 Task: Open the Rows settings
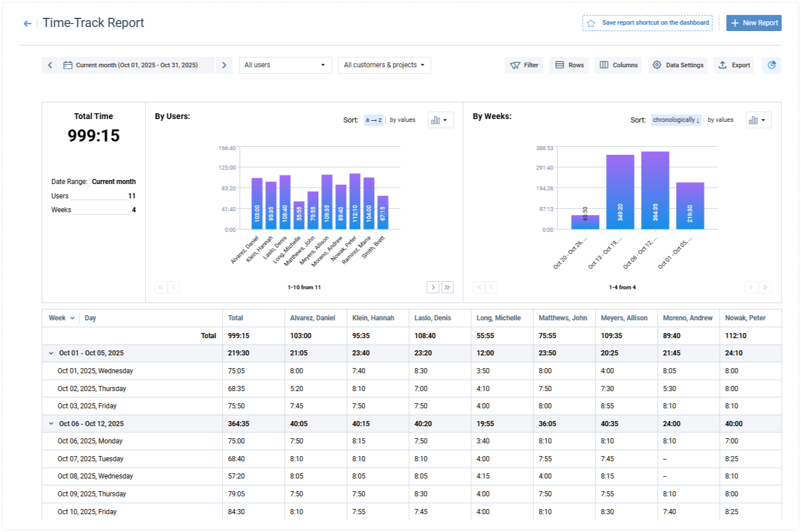(x=569, y=65)
